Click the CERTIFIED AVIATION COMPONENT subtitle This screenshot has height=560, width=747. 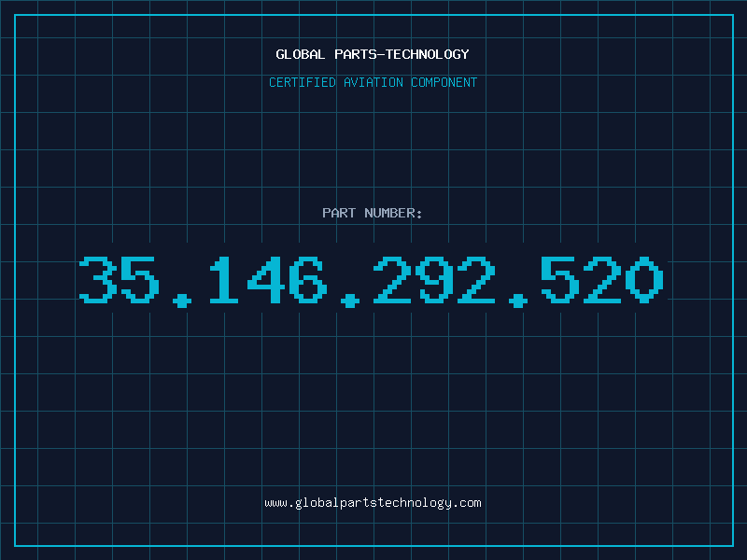373,82
